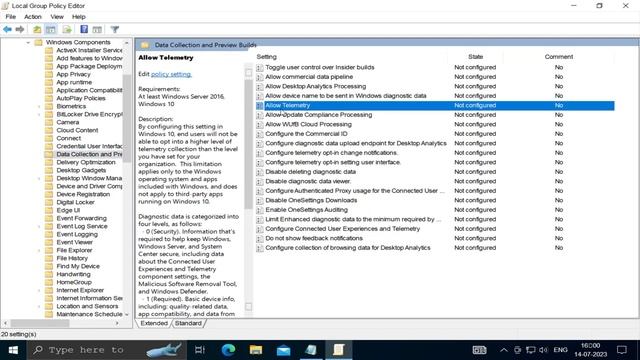
Task: Expand the Biometrics tree node
Action: (x=39, y=107)
